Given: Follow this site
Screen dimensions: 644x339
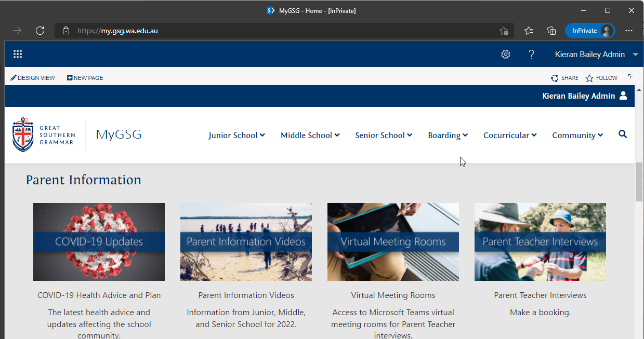Looking at the screenshot, I should [x=601, y=78].
